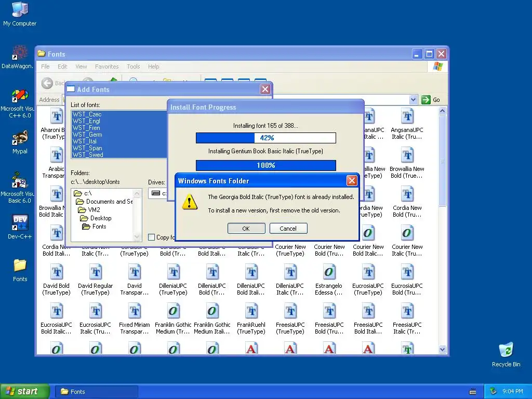Select the VM2 folder in tree
Viewport: 532px width, 399px height.
click(89, 210)
